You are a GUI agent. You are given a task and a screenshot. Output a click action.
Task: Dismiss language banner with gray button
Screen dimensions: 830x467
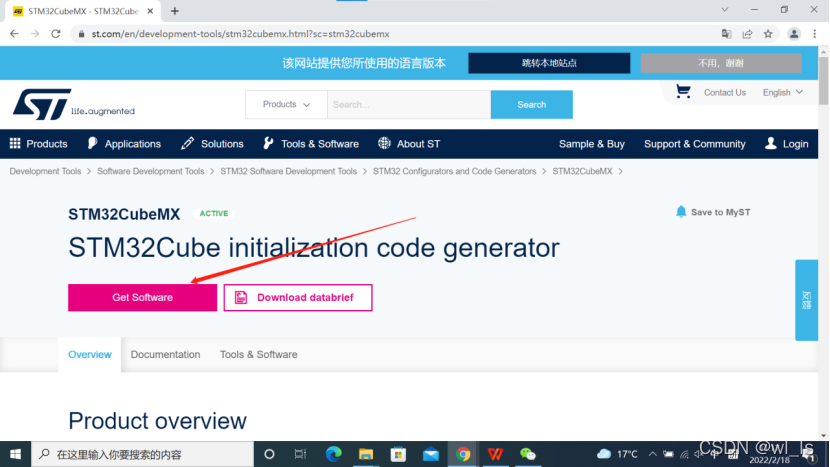[x=721, y=63]
